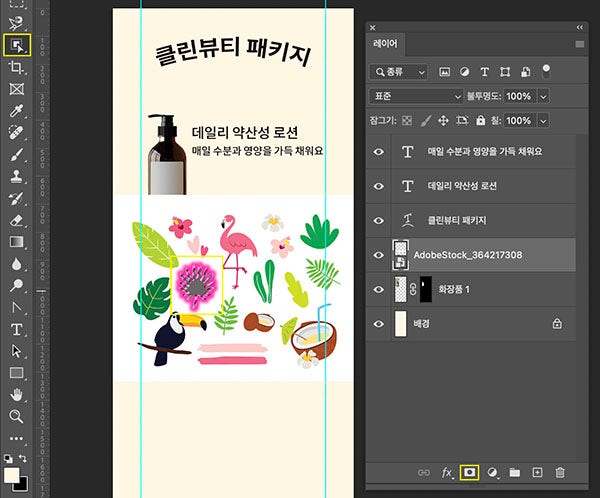Open the Layers panel hamburger menu
Screen dimensions: 600x498
(x=579, y=45)
